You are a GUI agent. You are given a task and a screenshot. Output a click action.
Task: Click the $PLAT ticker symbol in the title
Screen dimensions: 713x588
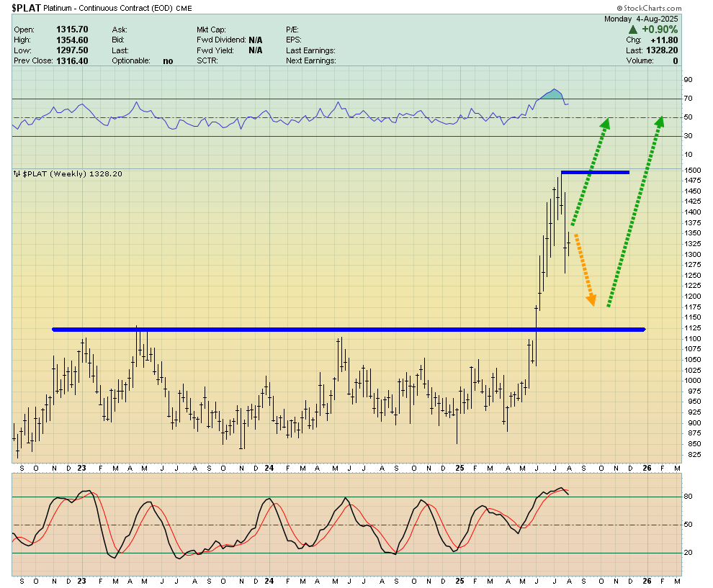pyautogui.click(x=25, y=9)
